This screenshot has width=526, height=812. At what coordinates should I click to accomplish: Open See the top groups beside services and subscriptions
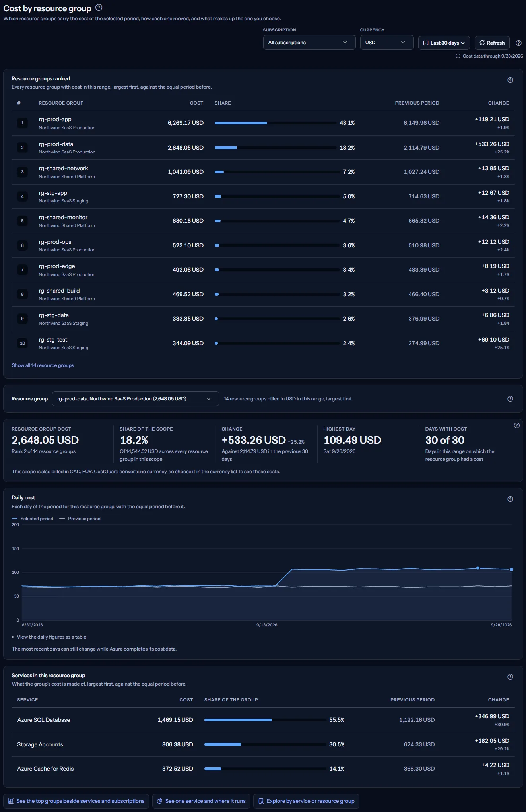pos(76,801)
